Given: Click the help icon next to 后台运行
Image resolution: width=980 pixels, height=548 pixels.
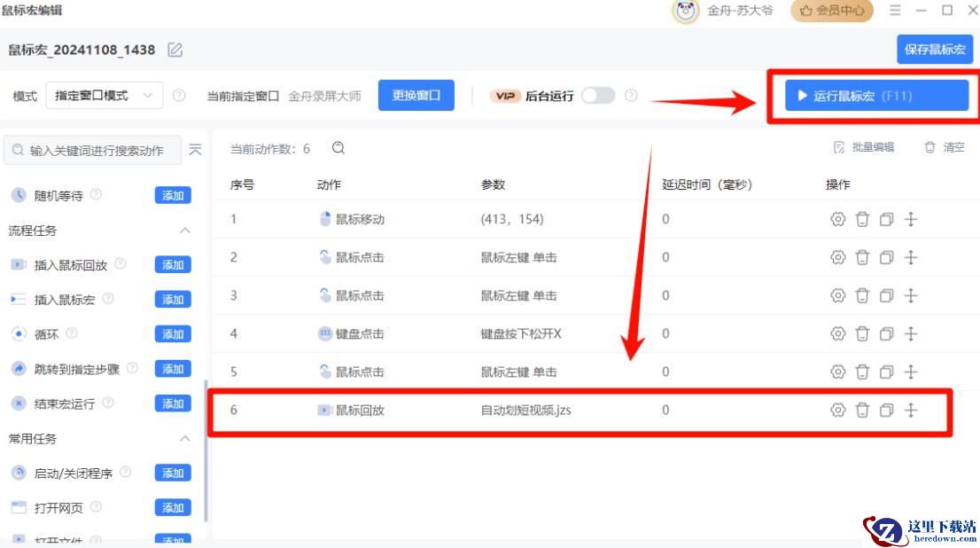Looking at the screenshot, I should [x=631, y=96].
